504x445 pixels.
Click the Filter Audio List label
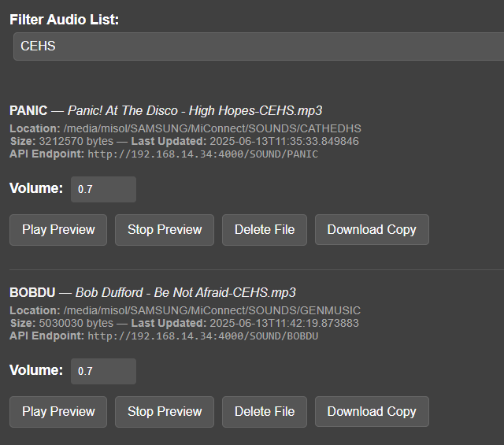(65, 19)
